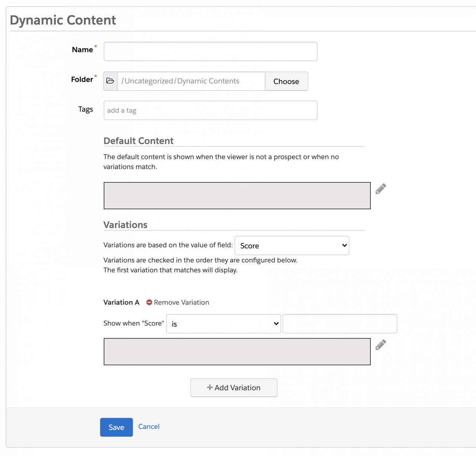The width and height of the screenshot is (476, 456).
Task: Click the Save button
Action: [x=116, y=427]
